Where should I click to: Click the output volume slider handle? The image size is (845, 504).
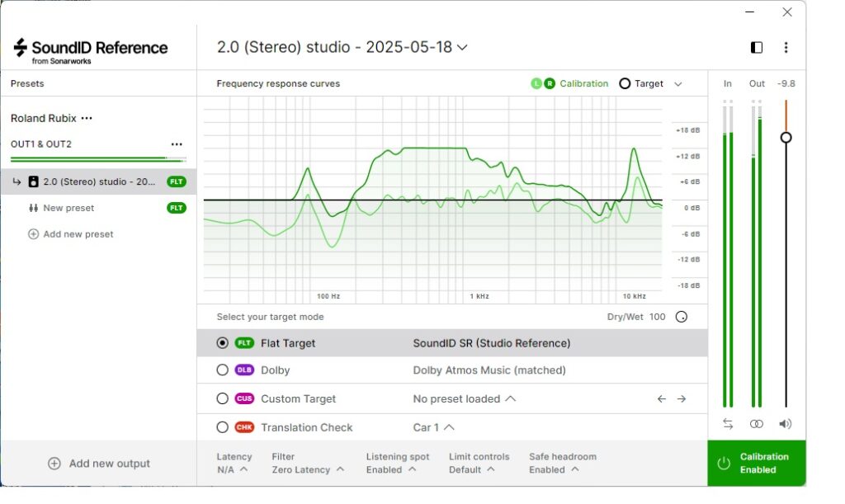[x=786, y=137]
